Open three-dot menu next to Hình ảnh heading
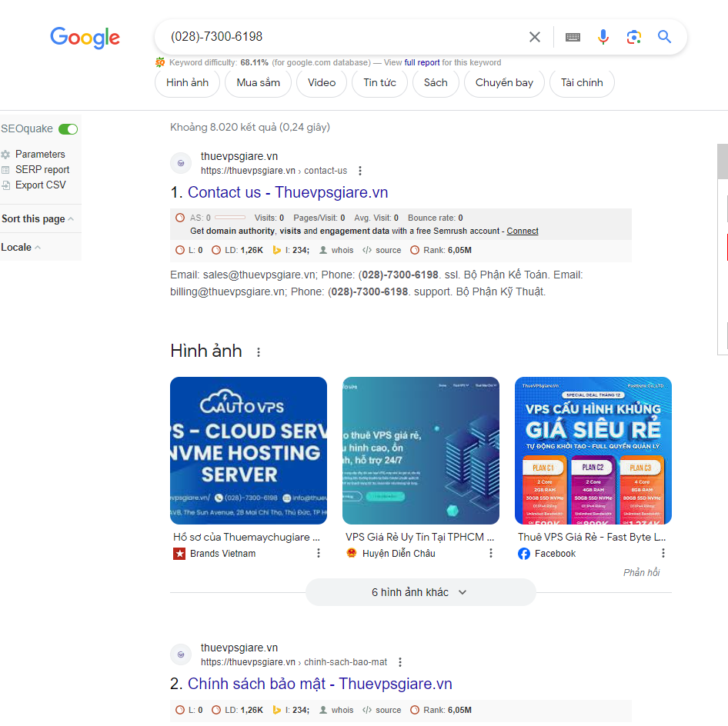 coord(259,352)
